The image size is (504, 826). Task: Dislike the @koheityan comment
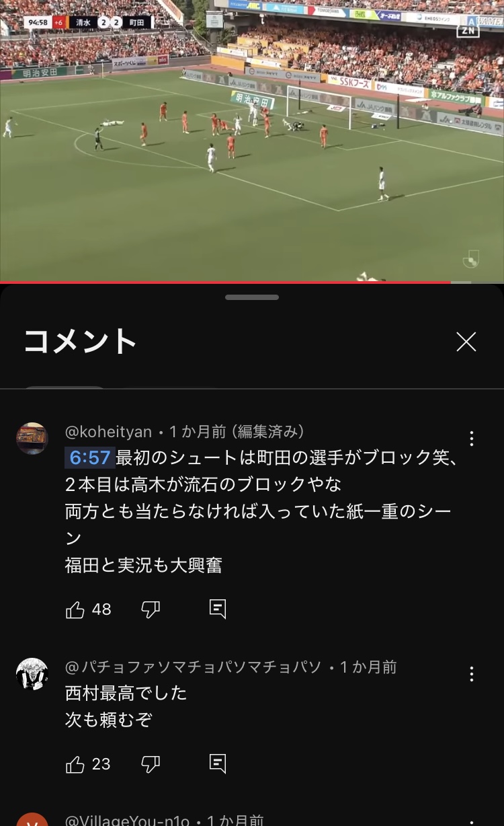pos(151,610)
